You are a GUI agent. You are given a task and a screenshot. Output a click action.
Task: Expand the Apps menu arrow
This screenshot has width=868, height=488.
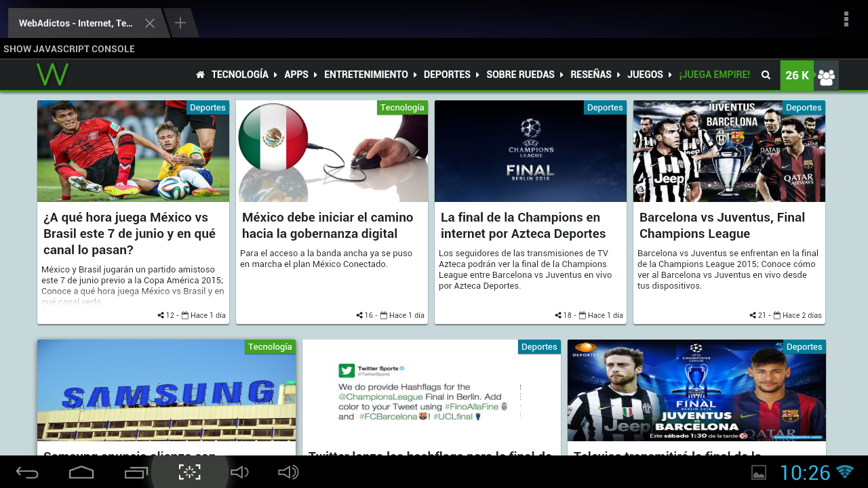(315, 75)
